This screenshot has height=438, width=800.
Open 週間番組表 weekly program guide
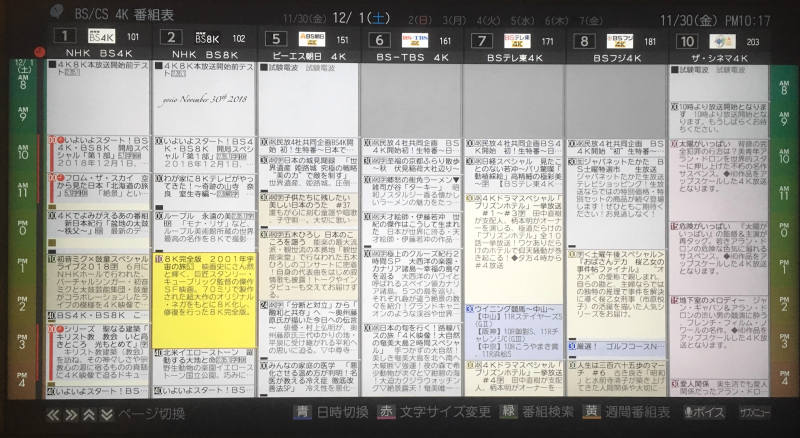[638, 411]
